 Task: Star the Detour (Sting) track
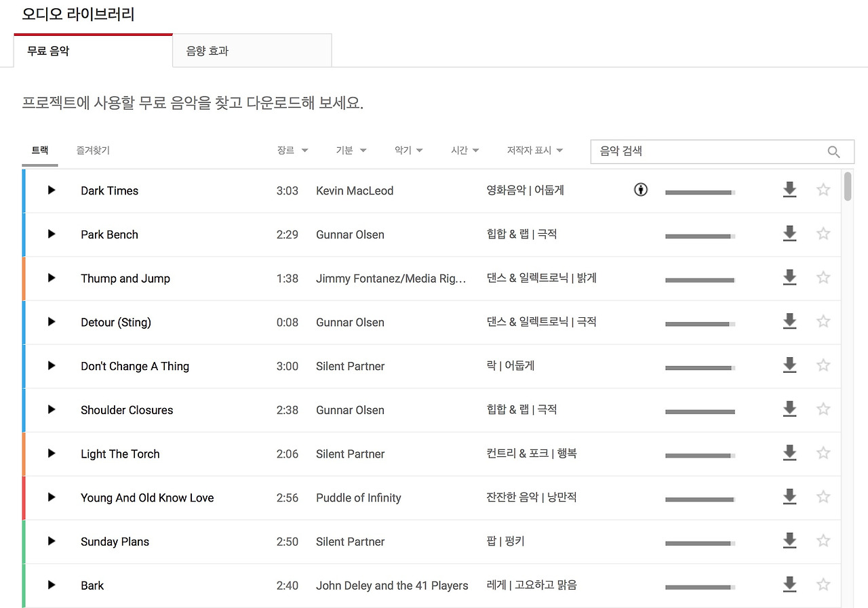pyautogui.click(x=823, y=321)
